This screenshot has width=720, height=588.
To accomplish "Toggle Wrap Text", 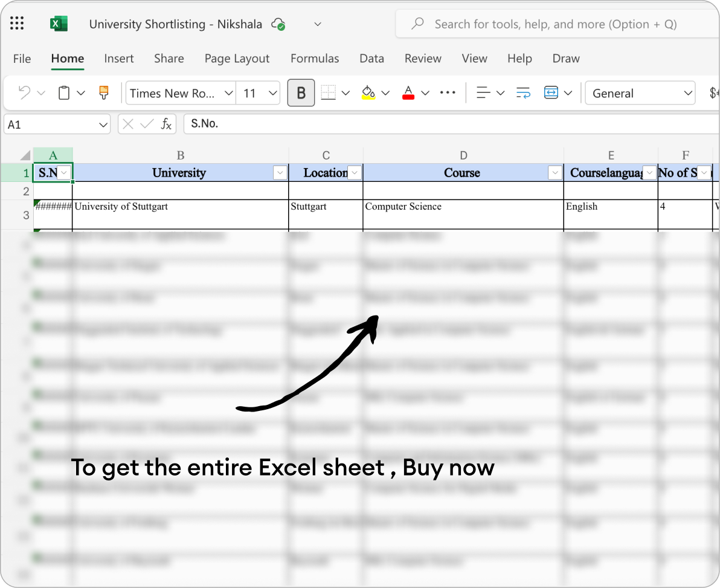I will pos(523,93).
